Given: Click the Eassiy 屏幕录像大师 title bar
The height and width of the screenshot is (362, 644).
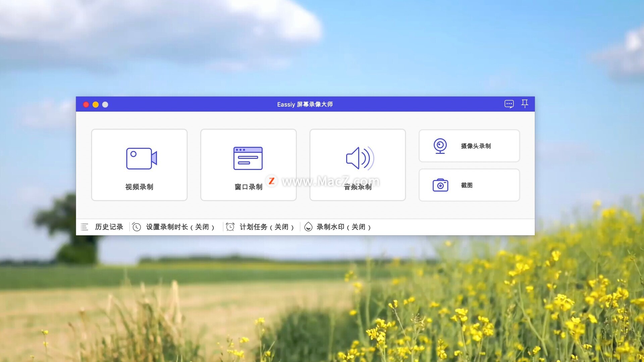Looking at the screenshot, I should tap(305, 104).
